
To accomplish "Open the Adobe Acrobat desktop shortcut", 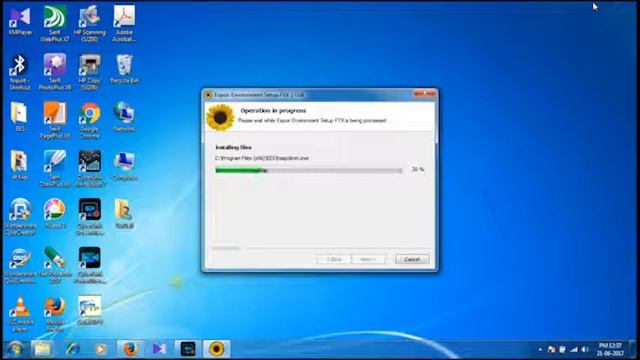I will click(124, 24).
